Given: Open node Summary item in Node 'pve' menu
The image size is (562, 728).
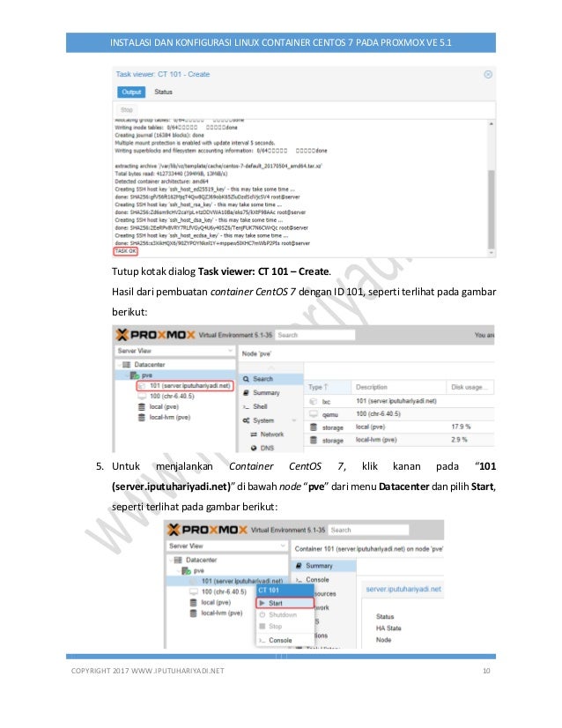Looking at the screenshot, I should point(271,393).
